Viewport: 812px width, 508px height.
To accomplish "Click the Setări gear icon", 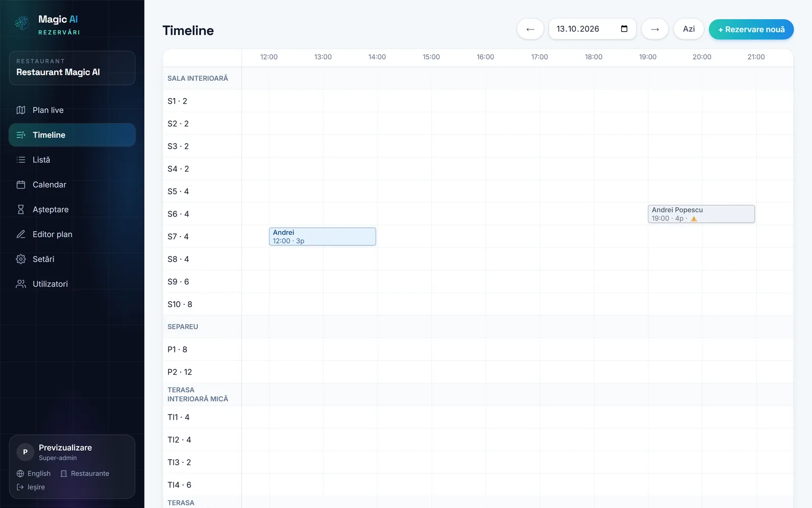I will click(21, 259).
